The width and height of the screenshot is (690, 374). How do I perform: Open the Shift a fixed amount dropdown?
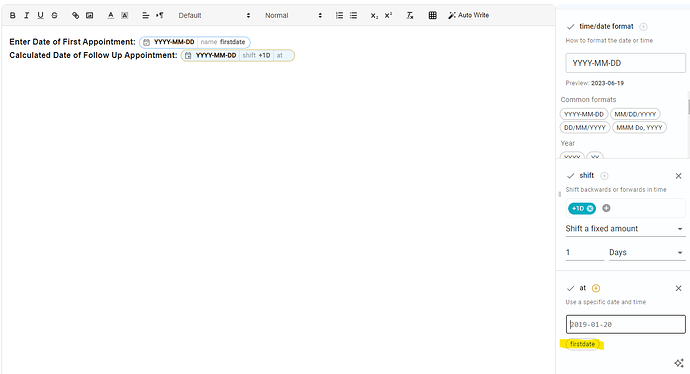pyautogui.click(x=625, y=229)
